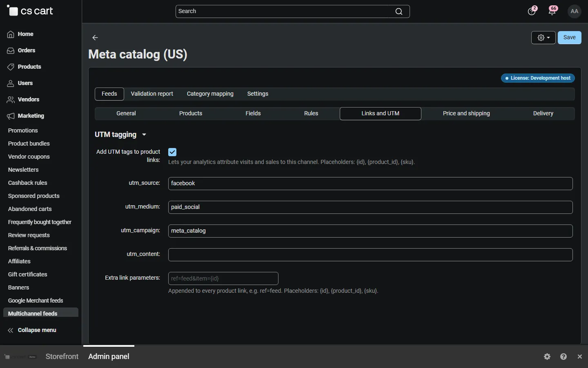
Task: Click the Home house icon in the sidebar
Action: 11,34
